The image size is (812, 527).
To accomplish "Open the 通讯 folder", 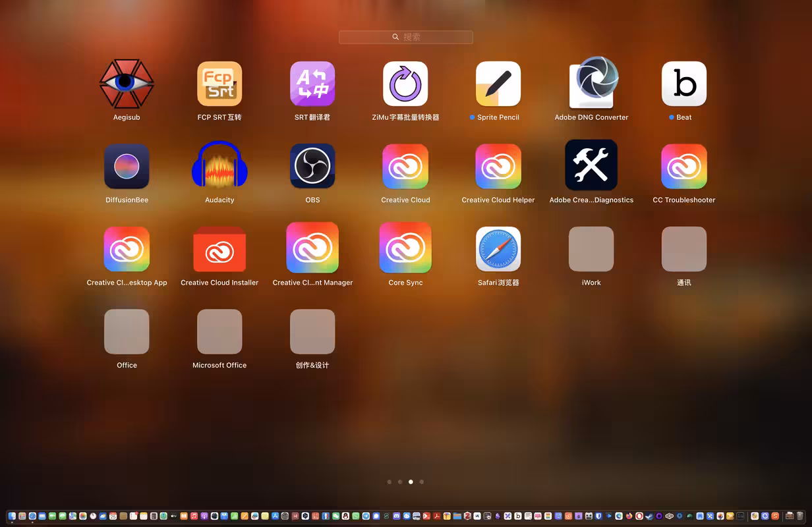I will point(684,249).
